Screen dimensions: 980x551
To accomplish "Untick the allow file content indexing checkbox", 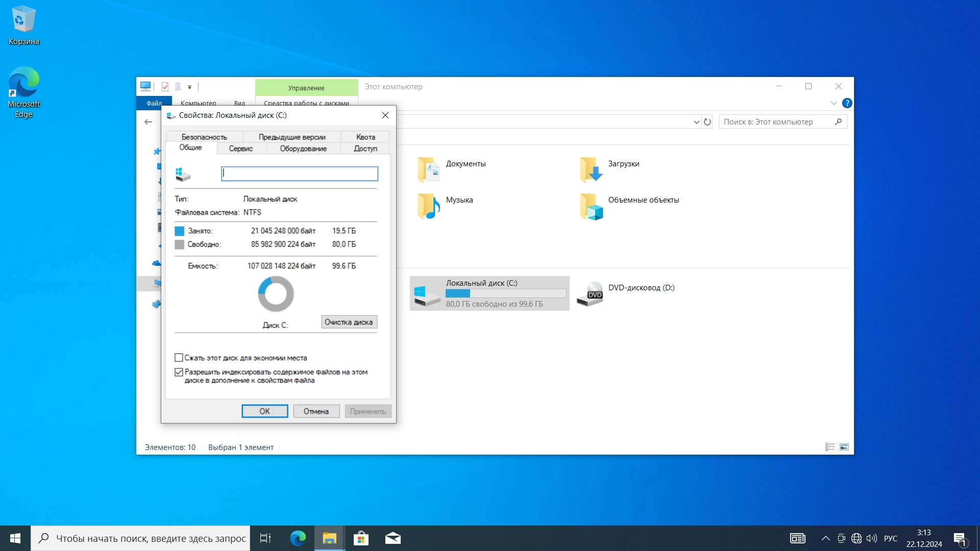I will point(179,372).
